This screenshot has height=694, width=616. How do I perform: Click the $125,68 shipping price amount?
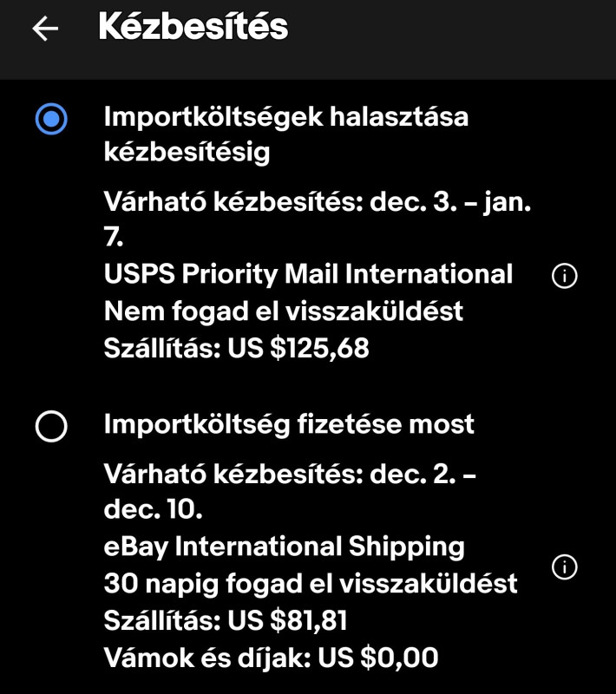point(318,348)
